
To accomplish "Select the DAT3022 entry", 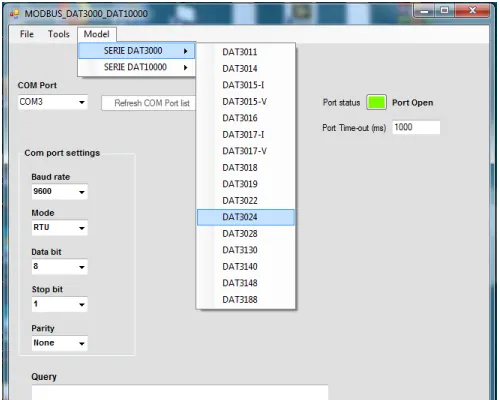I will coord(246,201).
